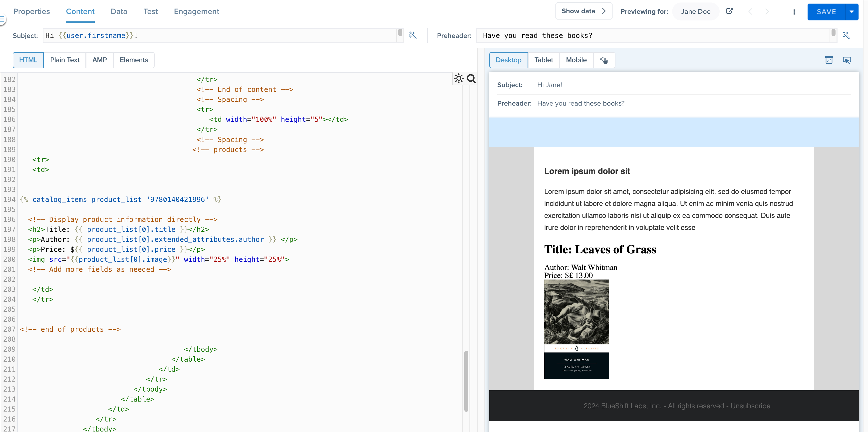Toggle editor light/dark theme sun icon
Image resolution: width=868 pixels, height=432 pixels.
(x=459, y=78)
